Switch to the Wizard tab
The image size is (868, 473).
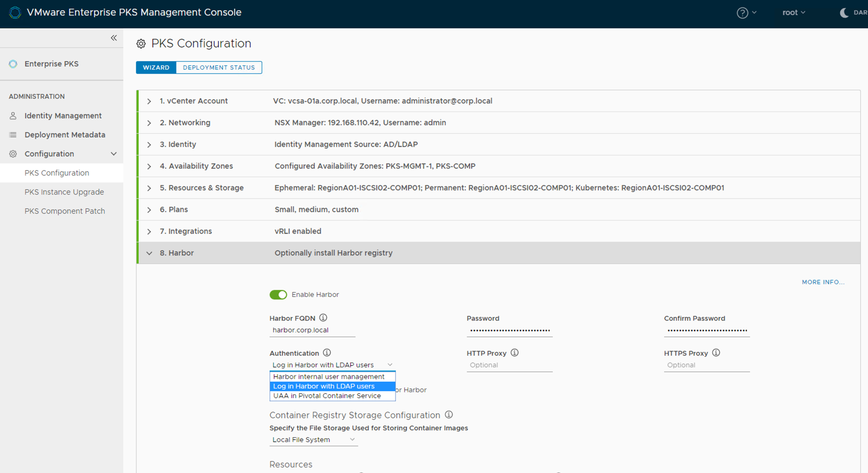(x=156, y=67)
